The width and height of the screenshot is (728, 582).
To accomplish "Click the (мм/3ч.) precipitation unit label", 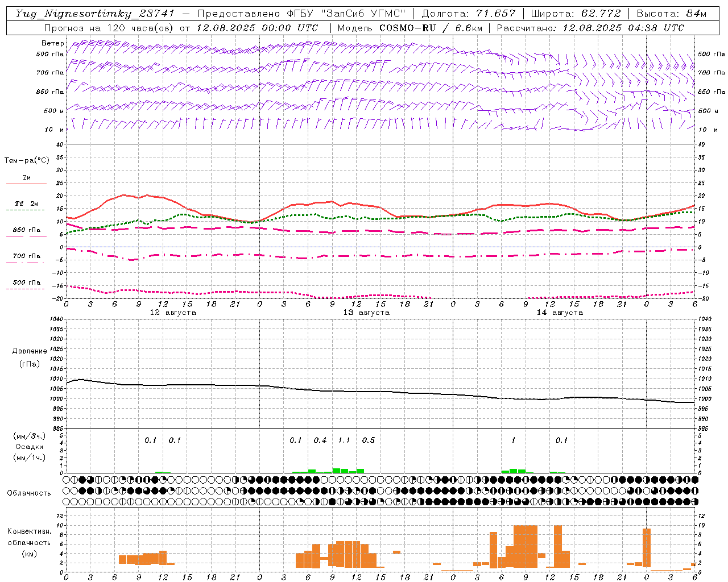I will click(29, 436).
